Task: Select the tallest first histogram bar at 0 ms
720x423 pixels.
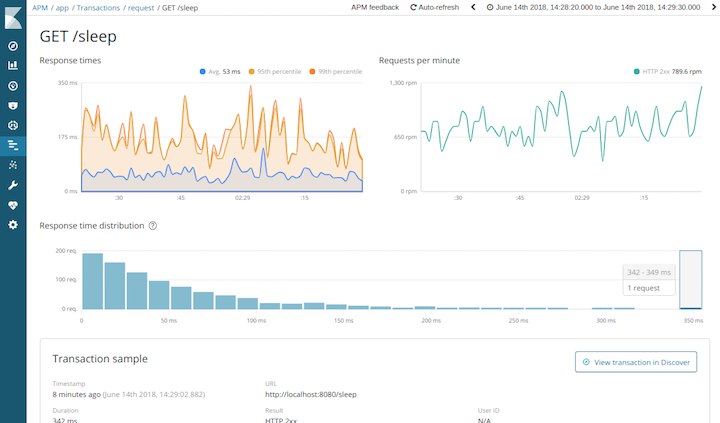Action: (92, 281)
